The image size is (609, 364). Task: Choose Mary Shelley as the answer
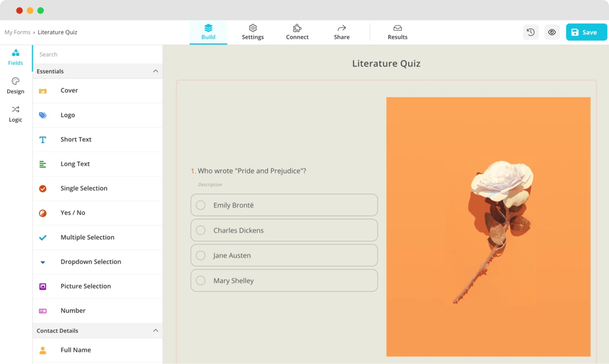284,280
